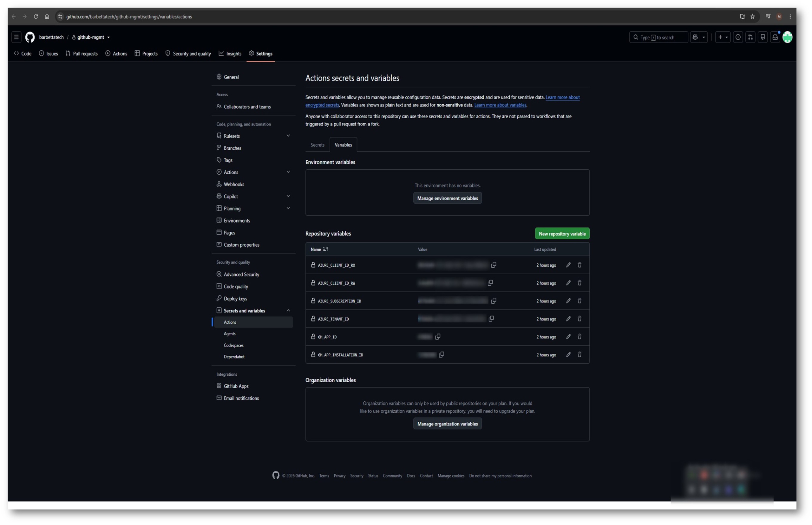Screen dimensions: 812x525
Task: Open the user avatar menu
Action: click(x=787, y=37)
